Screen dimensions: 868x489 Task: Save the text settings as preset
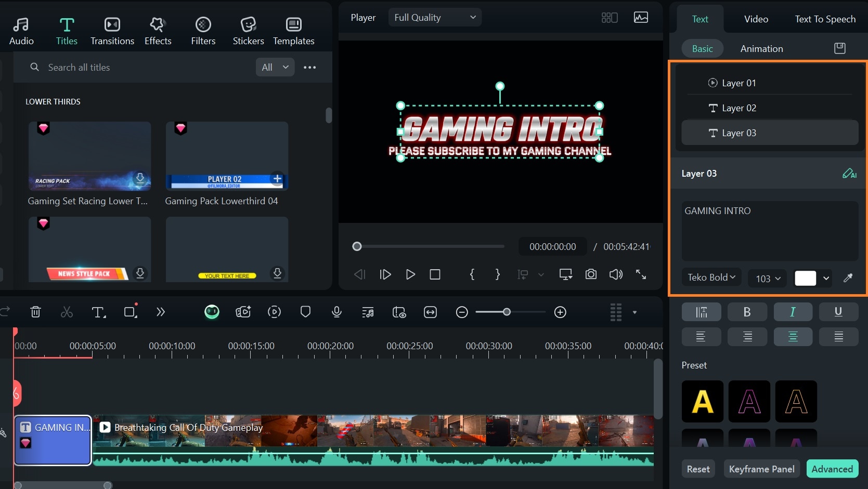pyautogui.click(x=840, y=48)
